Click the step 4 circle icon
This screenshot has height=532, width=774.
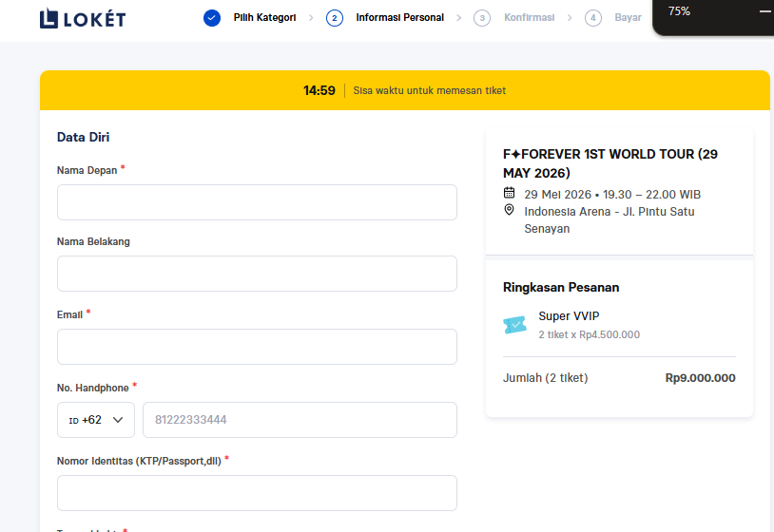pos(592,18)
